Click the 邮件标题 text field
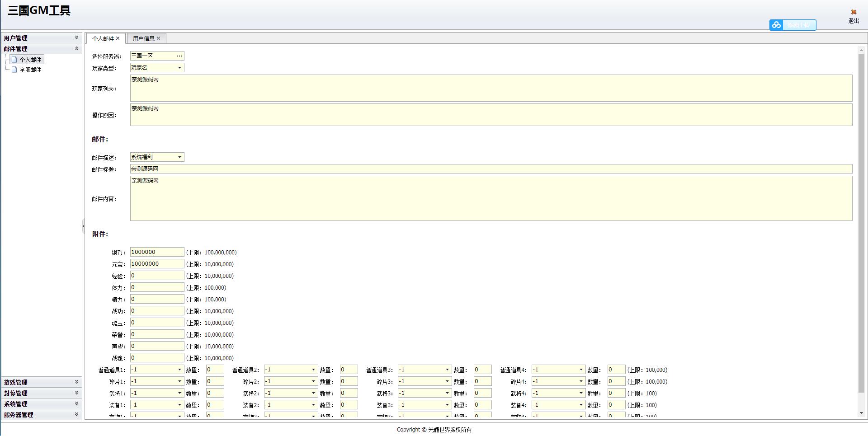This screenshot has width=868, height=436. point(491,169)
